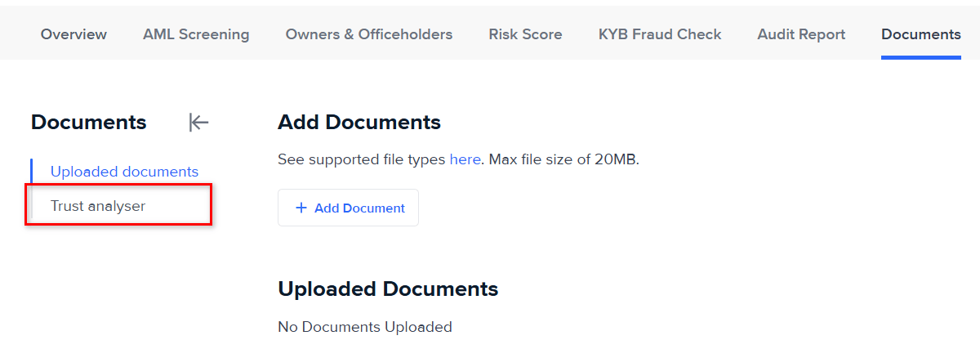Collapse the Documents sidebar panel
The width and height of the screenshot is (980, 358).
(x=198, y=123)
